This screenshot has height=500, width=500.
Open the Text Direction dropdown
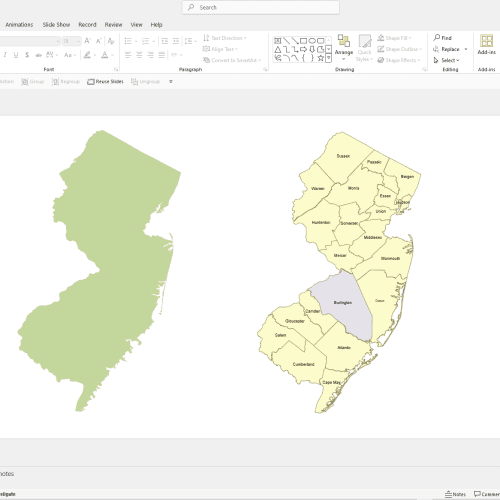[225, 38]
